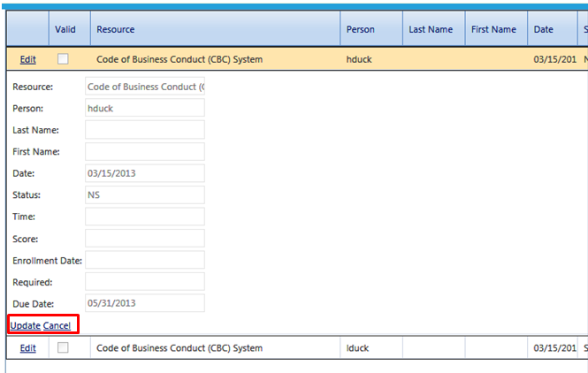Sort by the Person column header

tap(360, 29)
